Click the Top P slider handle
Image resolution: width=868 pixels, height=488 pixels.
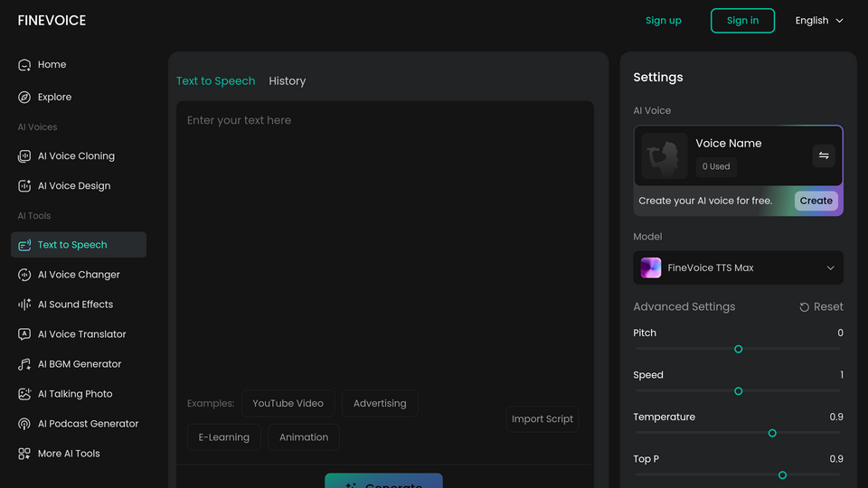782,475
